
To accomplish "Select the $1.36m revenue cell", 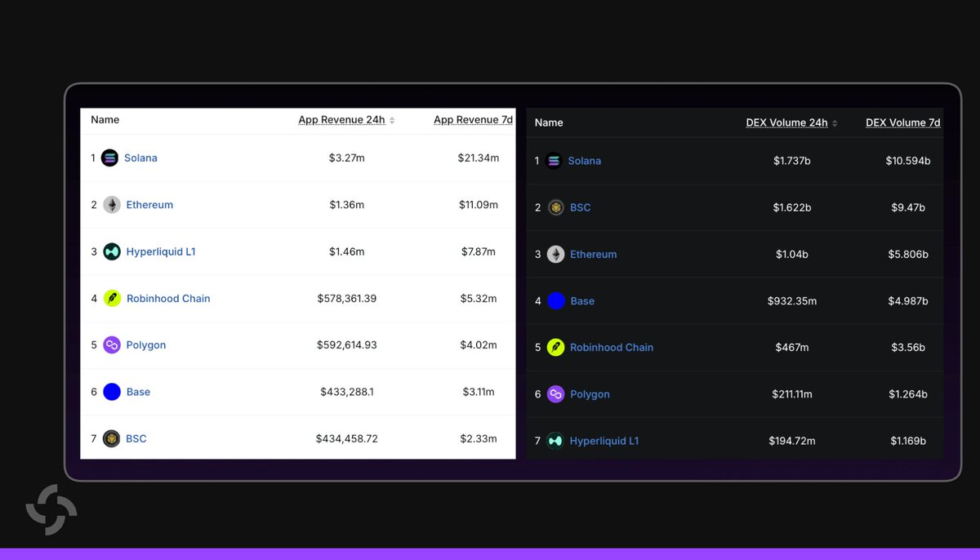I will pos(347,205).
